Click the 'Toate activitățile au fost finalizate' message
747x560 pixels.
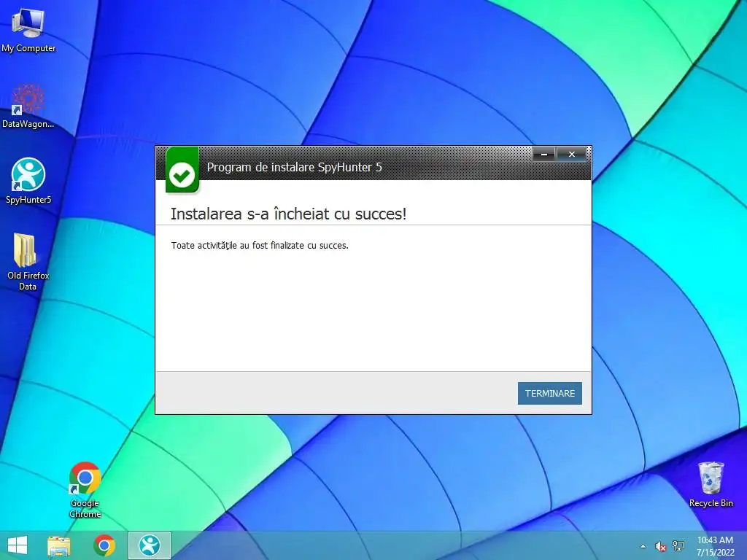(x=260, y=246)
